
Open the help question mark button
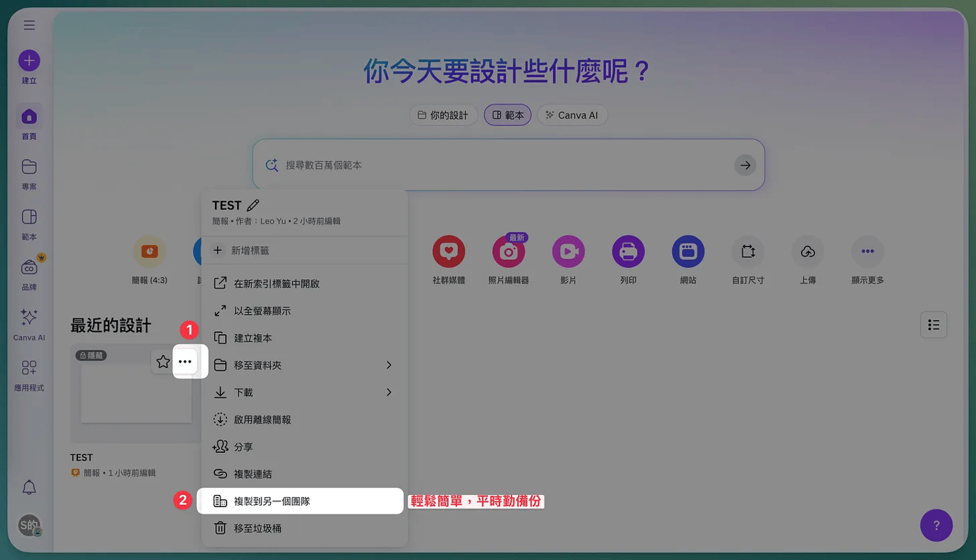coord(936,525)
